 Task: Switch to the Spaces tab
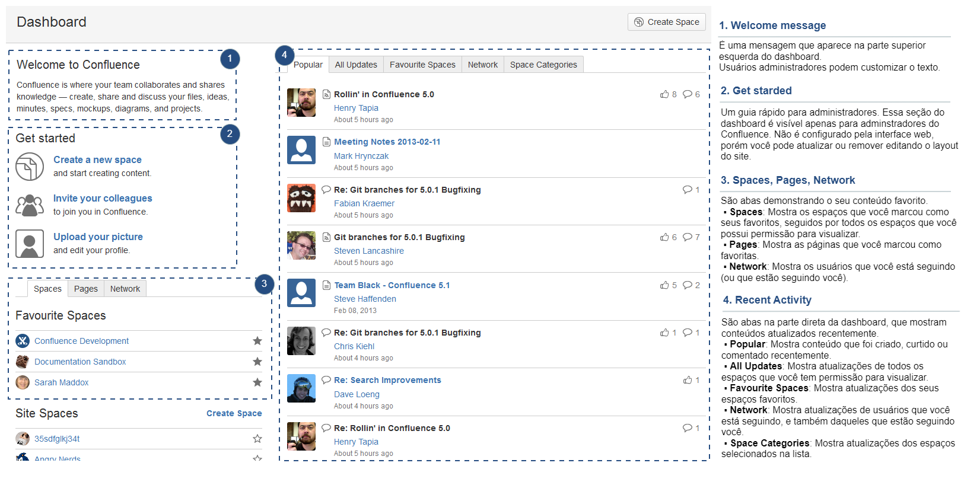point(47,289)
